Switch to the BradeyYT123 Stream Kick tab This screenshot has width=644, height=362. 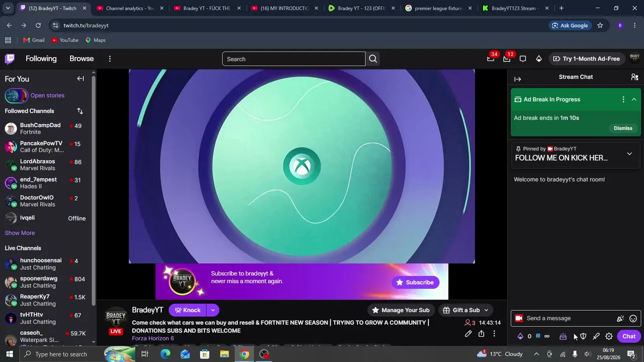coord(515,8)
